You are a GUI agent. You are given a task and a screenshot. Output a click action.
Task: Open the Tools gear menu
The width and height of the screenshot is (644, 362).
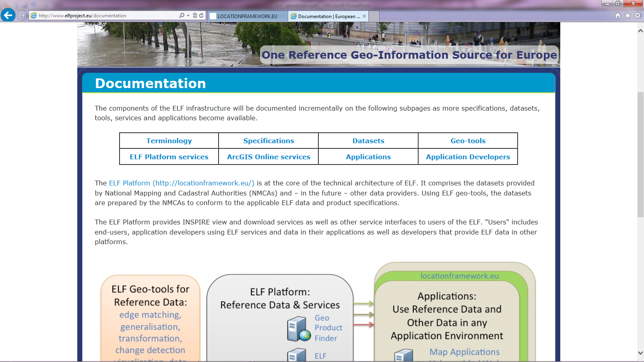pos(638,16)
